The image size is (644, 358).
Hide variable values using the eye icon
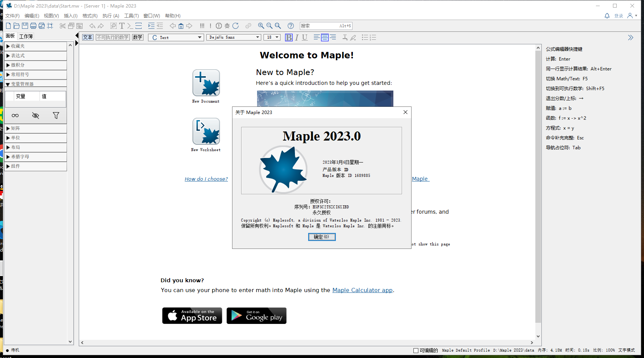tap(35, 115)
